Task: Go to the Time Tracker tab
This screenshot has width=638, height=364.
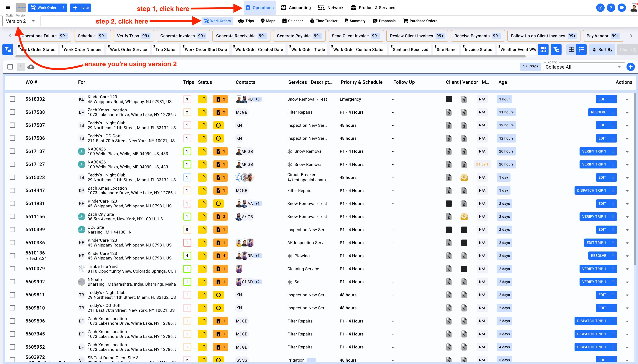Action: point(324,21)
